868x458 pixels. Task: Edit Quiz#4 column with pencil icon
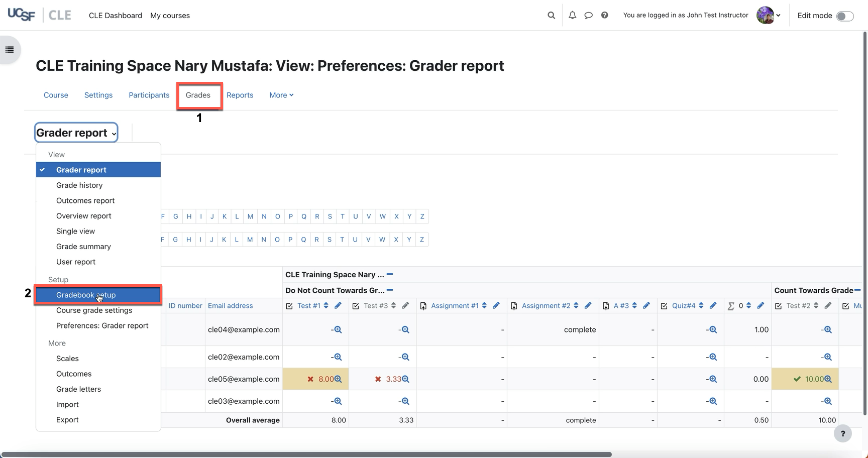click(713, 305)
